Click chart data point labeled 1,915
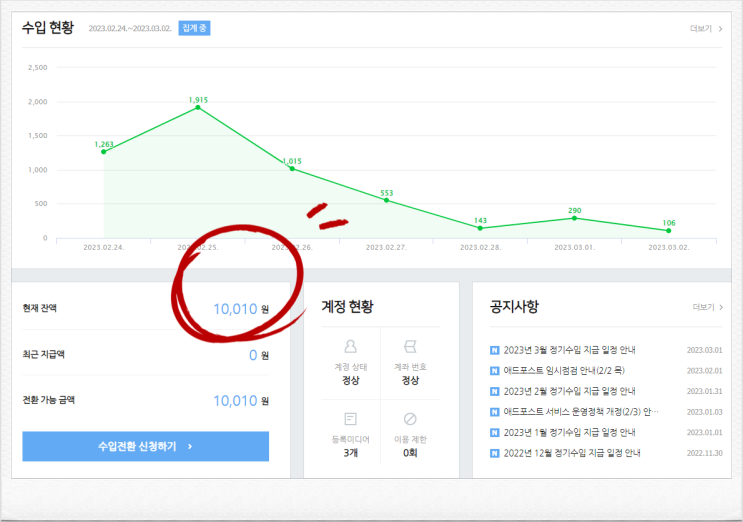 coord(198,108)
